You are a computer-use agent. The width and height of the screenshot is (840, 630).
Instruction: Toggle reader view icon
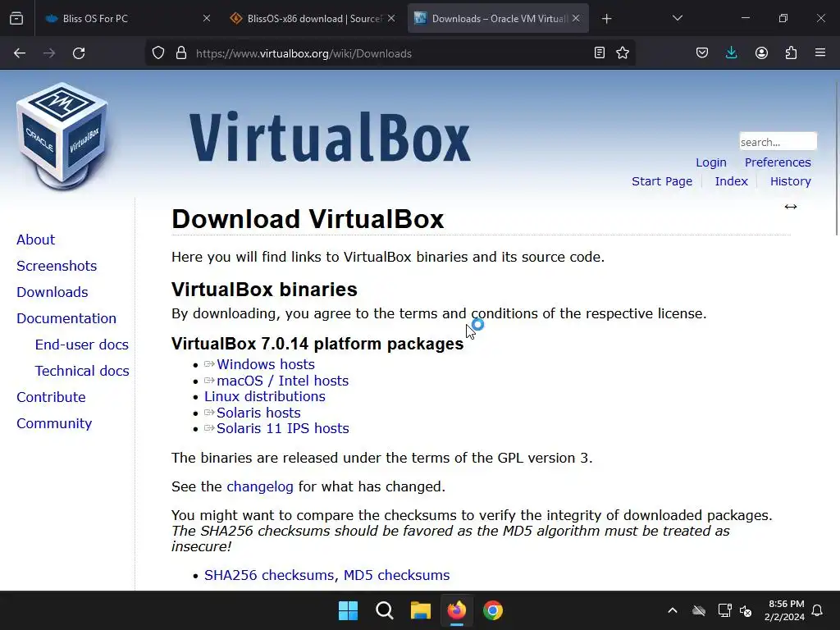[x=600, y=53]
